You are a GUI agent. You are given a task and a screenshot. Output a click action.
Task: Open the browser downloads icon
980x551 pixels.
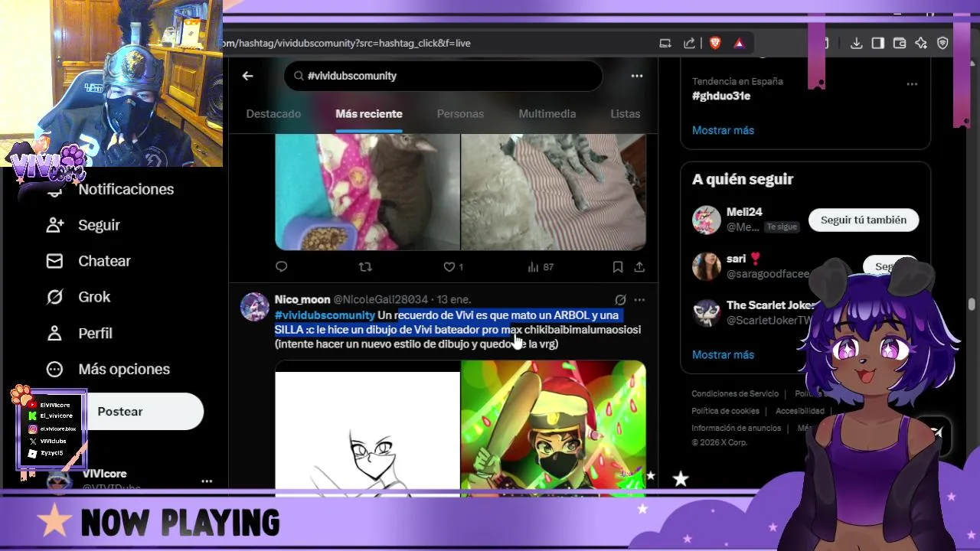[x=856, y=44]
